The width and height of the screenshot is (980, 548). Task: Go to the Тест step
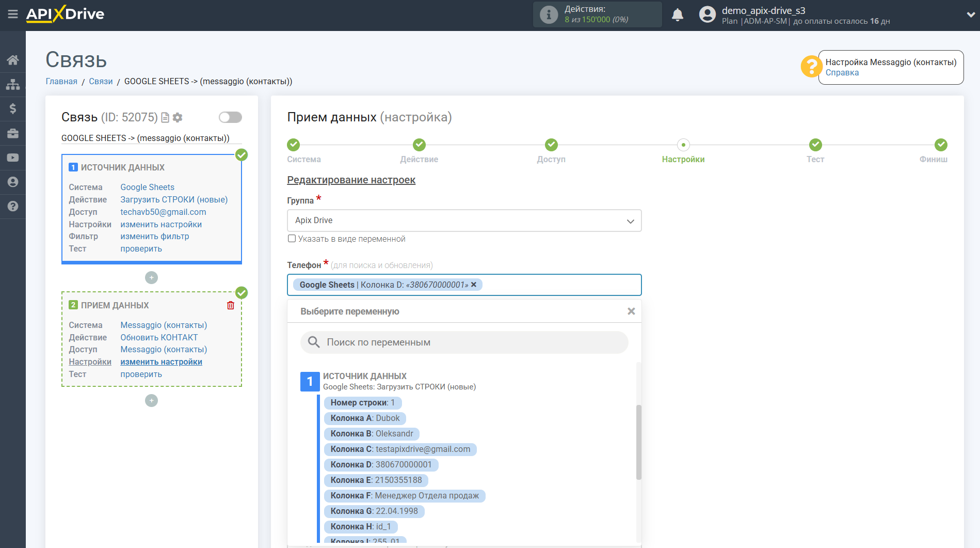click(815, 145)
